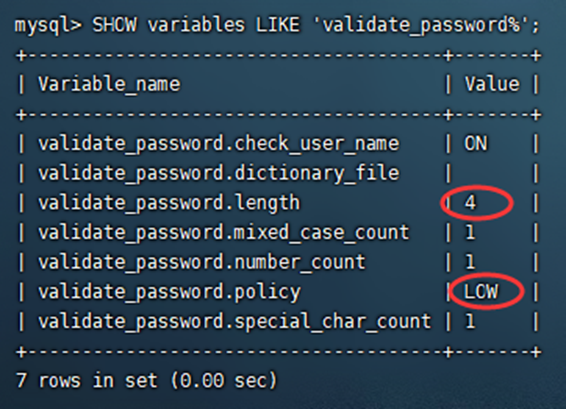
Task: Click the ON value for check_user_name
Action: pos(475,144)
